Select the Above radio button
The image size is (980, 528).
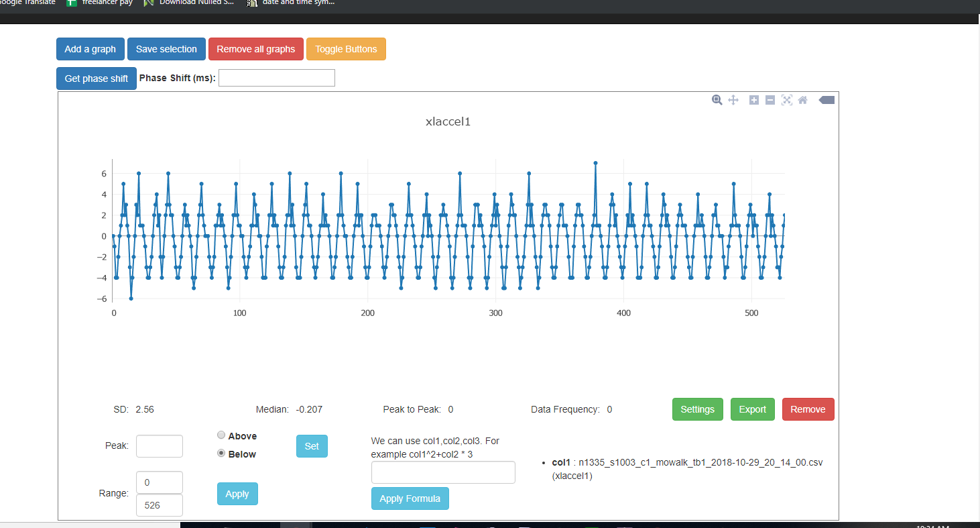pos(221,435)
